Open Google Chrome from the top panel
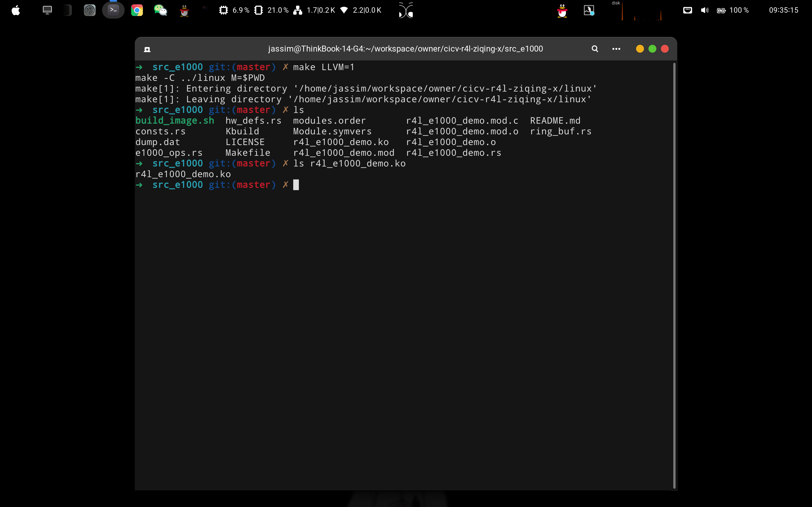812x507 pixels. pyautogui.click(x=137, y=10)
